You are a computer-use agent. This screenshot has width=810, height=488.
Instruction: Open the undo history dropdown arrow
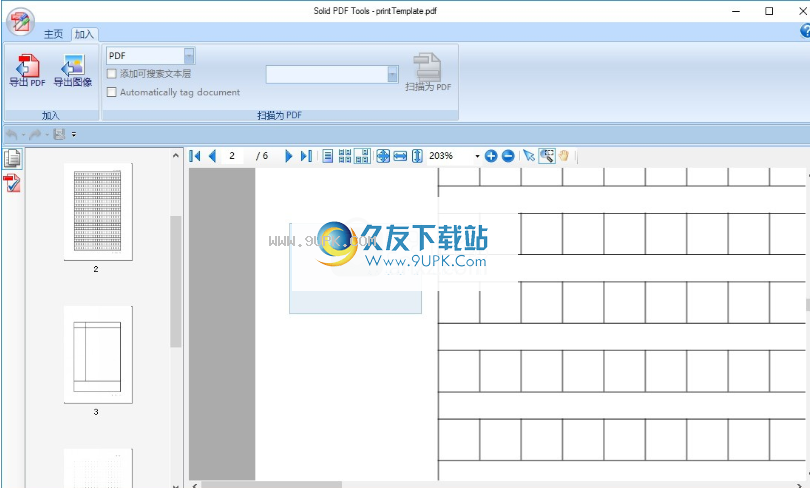[x=23, y=135]
